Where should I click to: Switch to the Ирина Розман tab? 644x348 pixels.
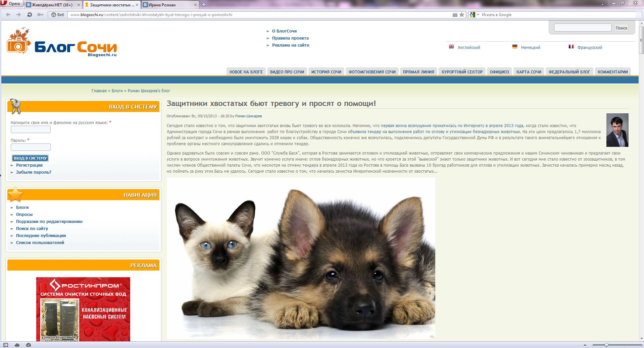(x=170, y=5)
